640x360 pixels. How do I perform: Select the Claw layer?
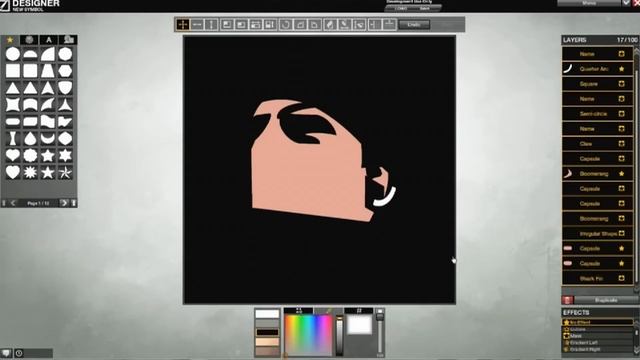tap(598, 144)
